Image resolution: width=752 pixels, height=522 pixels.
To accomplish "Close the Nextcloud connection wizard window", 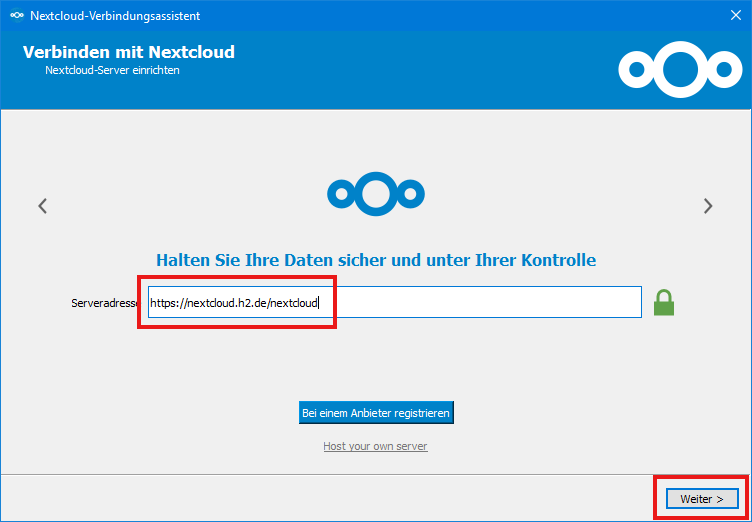I will 735,15.
